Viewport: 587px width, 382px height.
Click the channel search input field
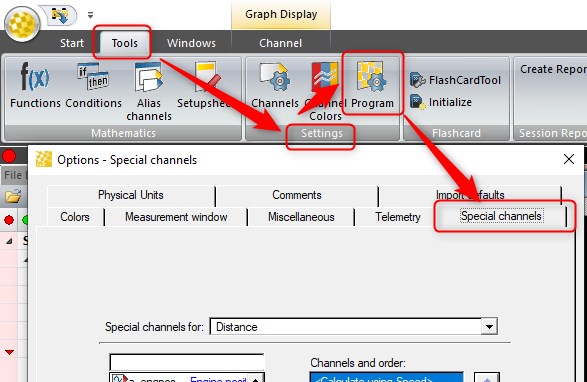(x=187, y=362)
